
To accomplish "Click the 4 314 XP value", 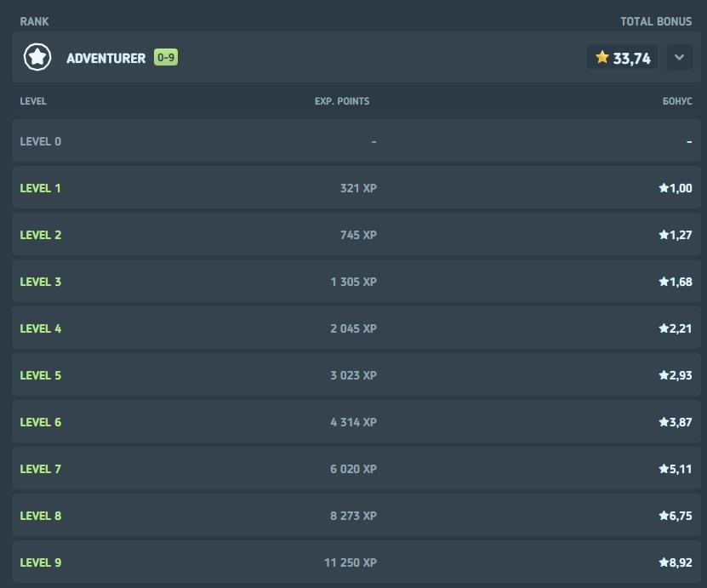I will (x=354, y=423).
